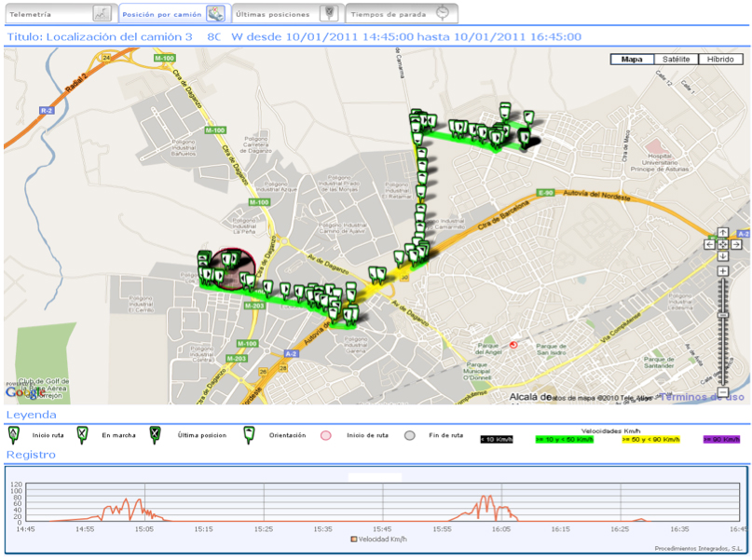Image resolution: width=752 pixels, height=560 pixels.
Task: Open the Últimas posiciones tab
Action: [x=288, y=13]
